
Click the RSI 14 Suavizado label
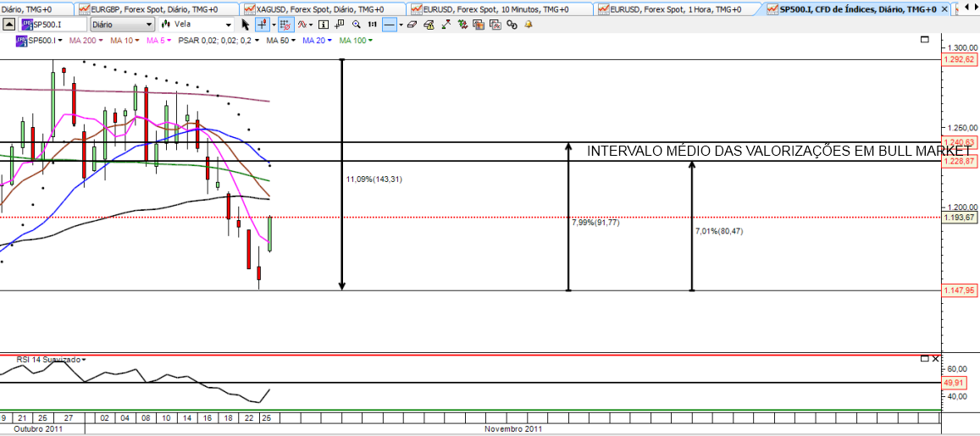(49, 360)
